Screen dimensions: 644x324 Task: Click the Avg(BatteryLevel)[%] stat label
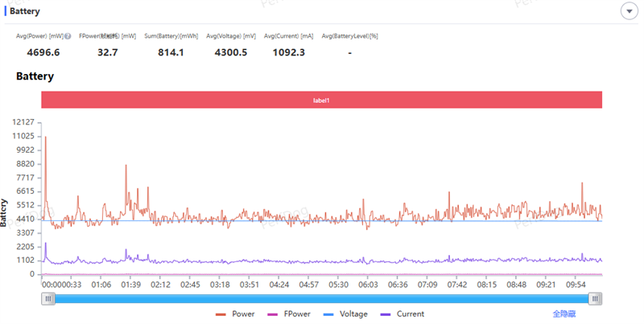349,36
